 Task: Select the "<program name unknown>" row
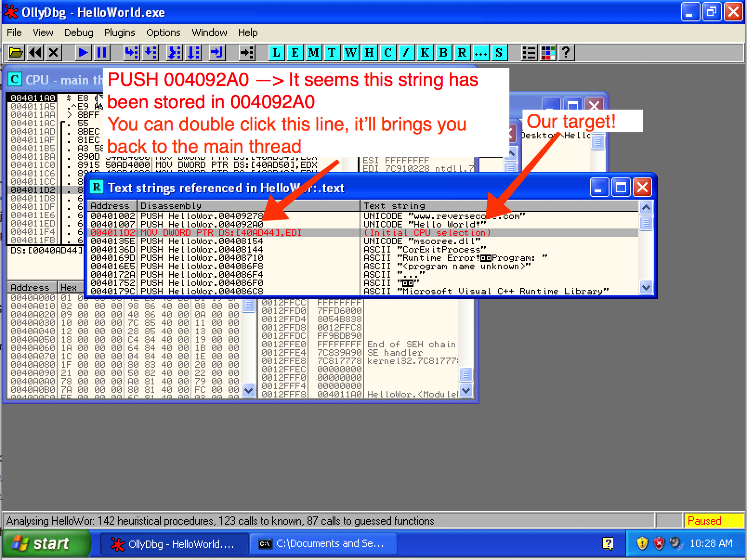[363, 266]
